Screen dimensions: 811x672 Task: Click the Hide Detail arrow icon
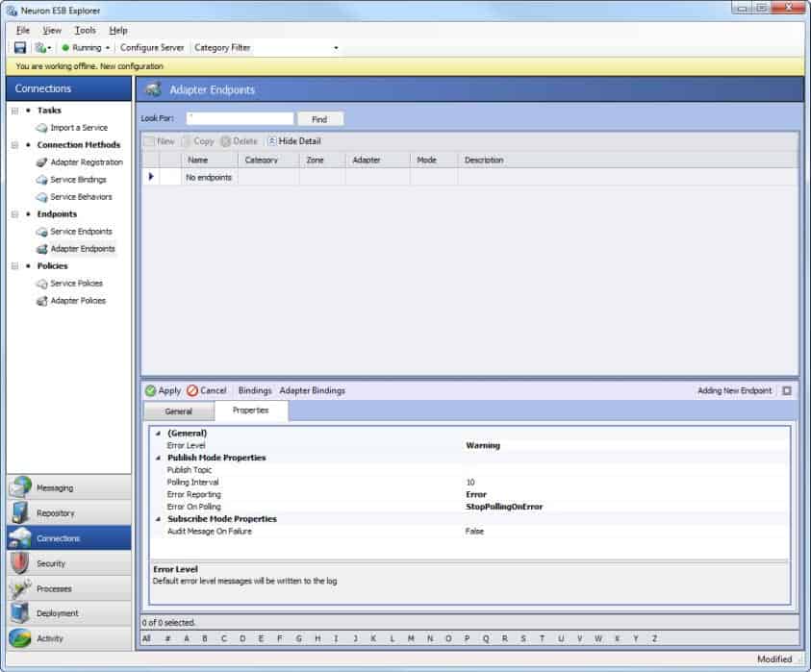coord(272,141)
